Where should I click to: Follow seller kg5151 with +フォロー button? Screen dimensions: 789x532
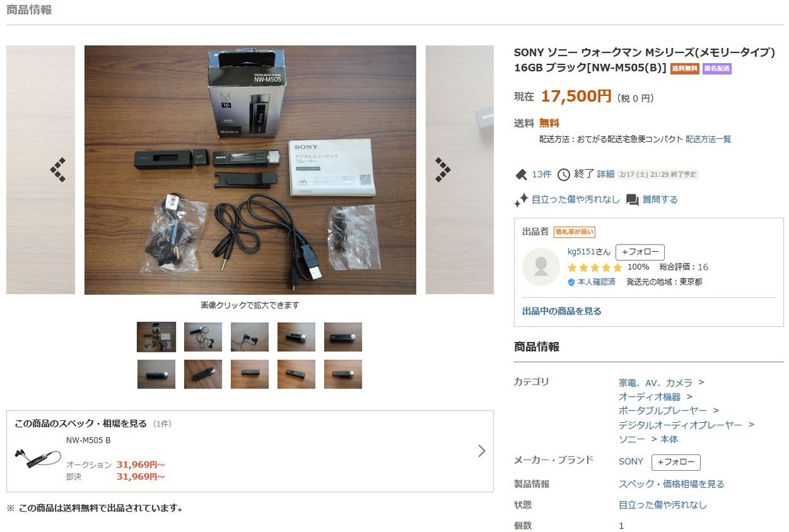640,252
